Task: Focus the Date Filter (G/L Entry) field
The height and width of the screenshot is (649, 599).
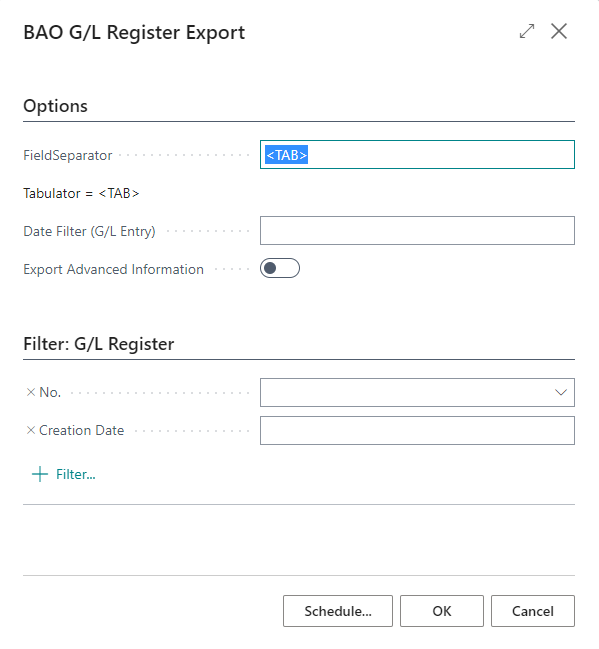Action: click(417, 230)
